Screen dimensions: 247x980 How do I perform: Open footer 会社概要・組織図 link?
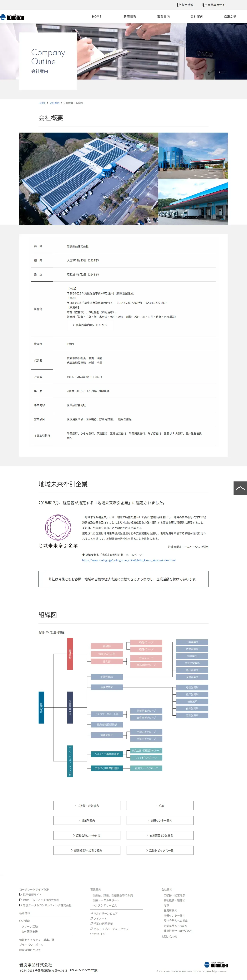coord(175,900)
